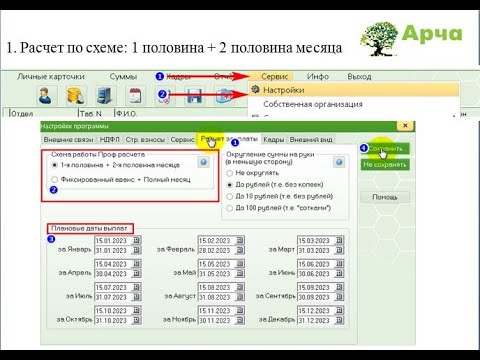Open the Сервис menu
This screenshot has width=480, height=360.
click(274, 76)
